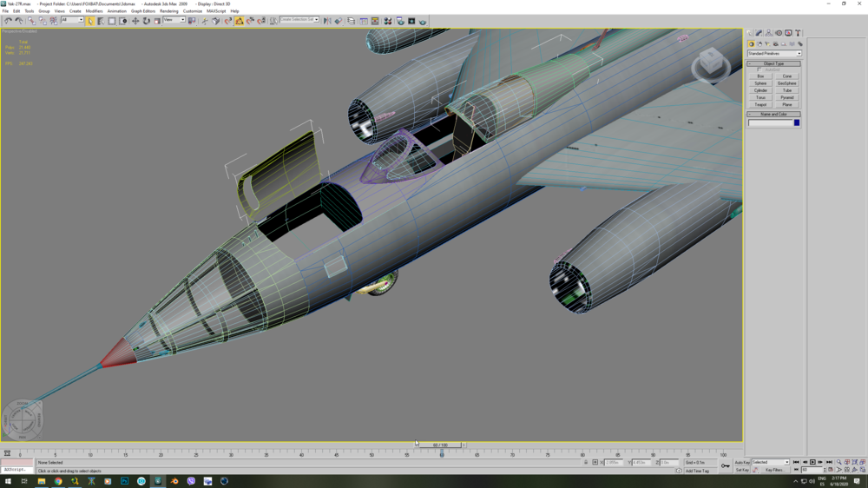The width and height of the screenshot is (868, 488).
Task: Click the Mirror tool icon
Action: click(327, 21)
